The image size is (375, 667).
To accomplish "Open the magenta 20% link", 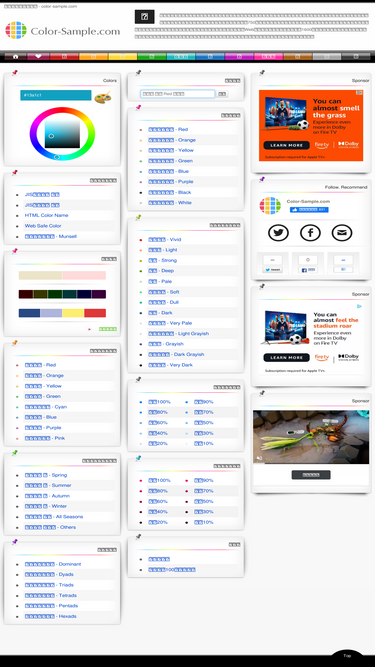I will click(x=158, y=522).
